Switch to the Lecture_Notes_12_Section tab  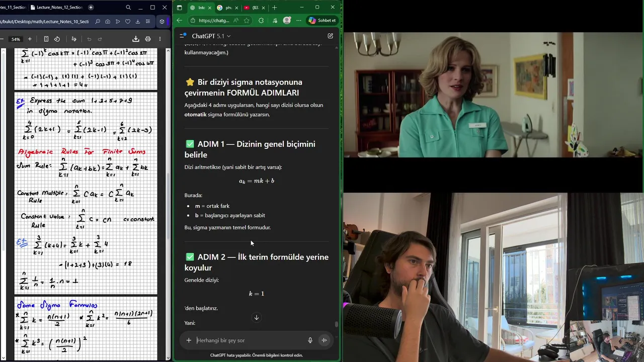click(56, 8)
